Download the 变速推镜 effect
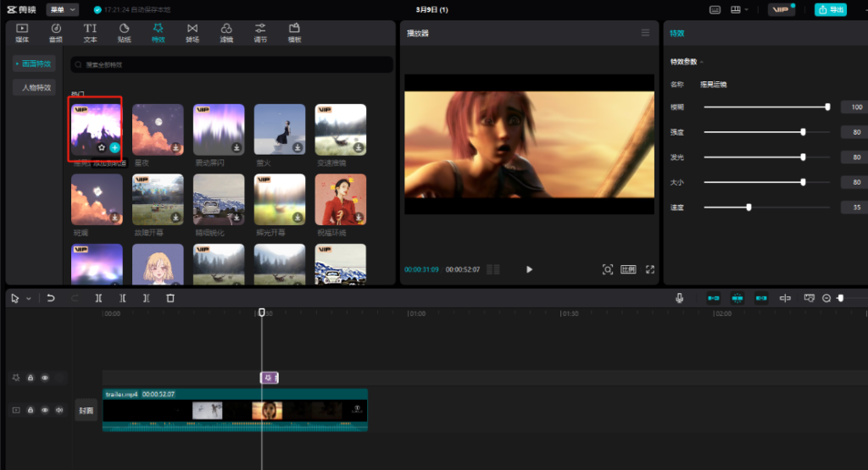Image resolution: width=868 pixels, height=470 pixels. pyautogui.click(x=359, y=147)
